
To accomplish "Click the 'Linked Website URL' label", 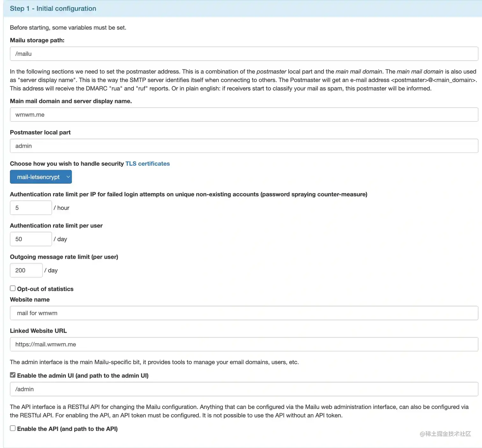I will [38, 331].
